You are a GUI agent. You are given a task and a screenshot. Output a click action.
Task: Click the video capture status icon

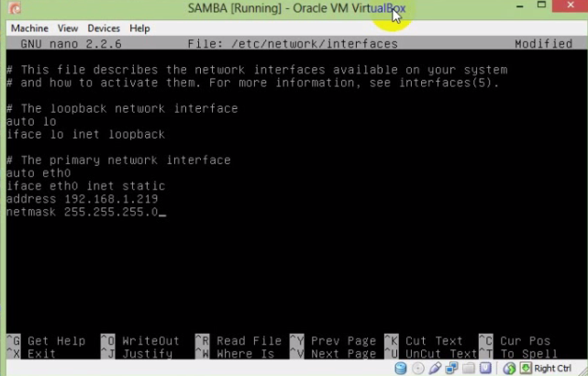pyautogui.click(x=485, y=368)
